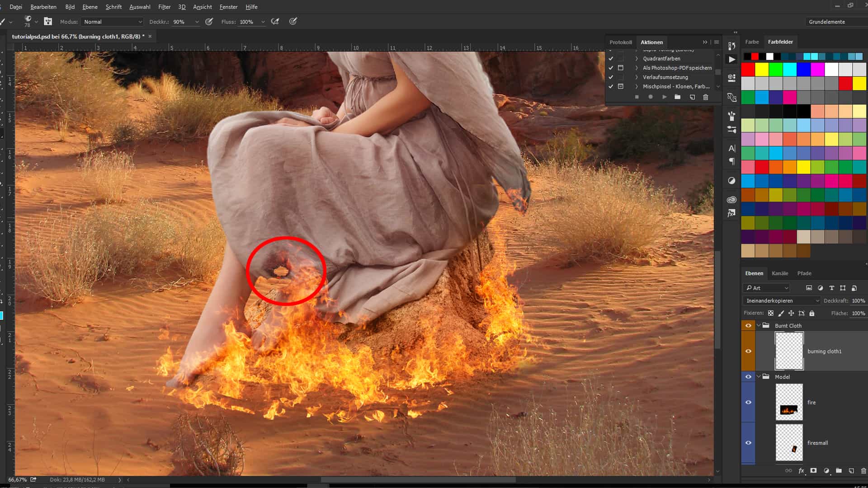Viewport: 868px width, 488px height.
Task: Hide the burning cloth1 layer
Action: 748,351
